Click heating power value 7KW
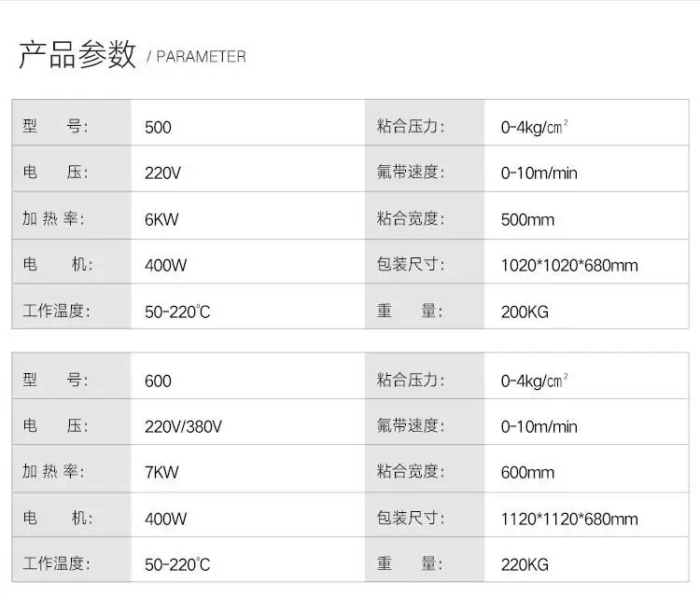 pos(161,473)
